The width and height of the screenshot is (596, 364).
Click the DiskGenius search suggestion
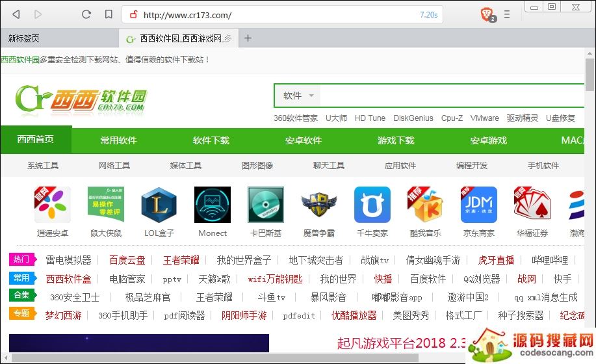tap(413, 118)
